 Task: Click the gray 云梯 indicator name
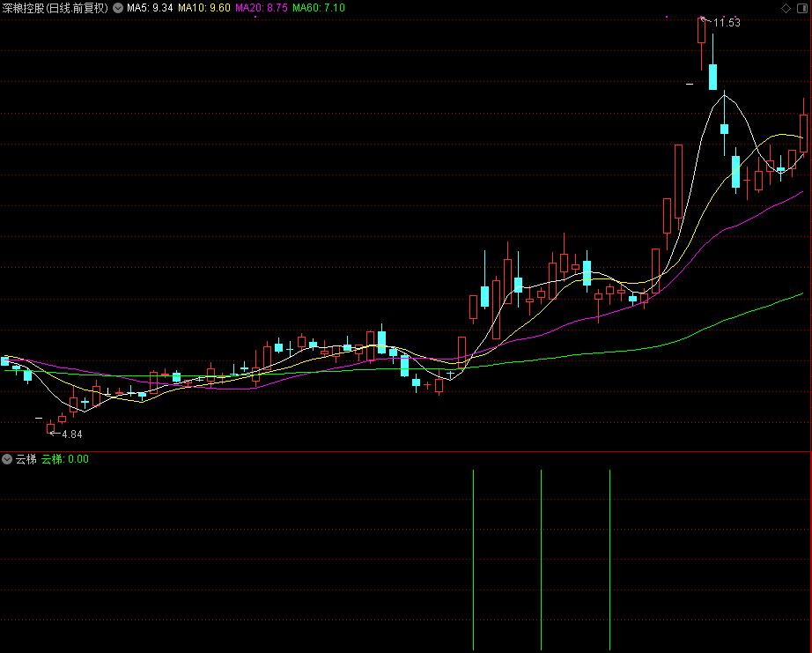pyautogui.click(x=26, y=458)
